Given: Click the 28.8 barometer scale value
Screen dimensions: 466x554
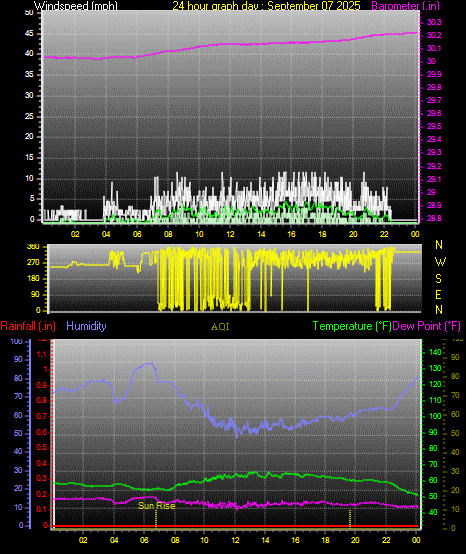Looking at the screenshot, I should pyautogui.click(x=434, y=218).
